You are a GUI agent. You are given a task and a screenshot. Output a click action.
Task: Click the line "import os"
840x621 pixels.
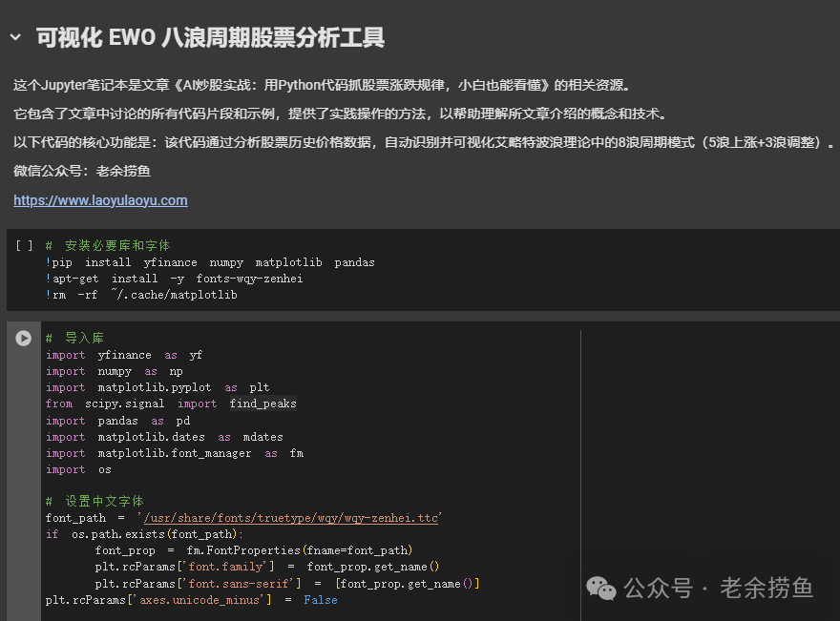coord(78,469)
